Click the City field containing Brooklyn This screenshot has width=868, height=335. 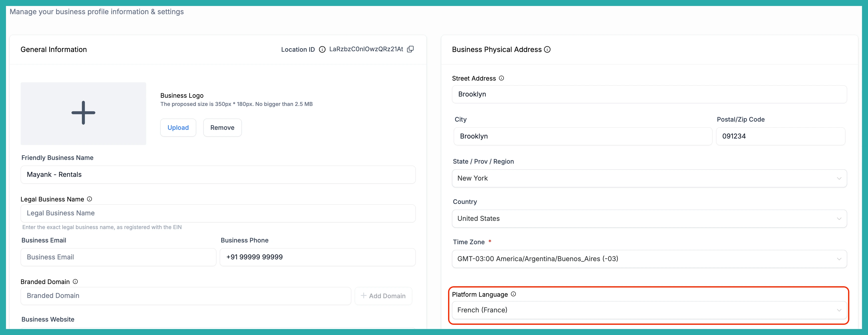582,136
